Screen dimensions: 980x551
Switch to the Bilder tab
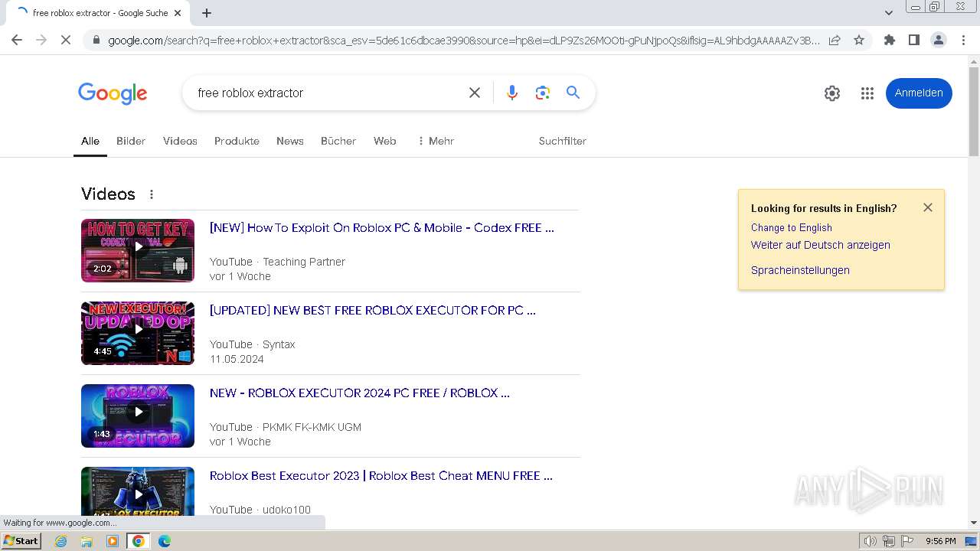(x=131, y=141)
